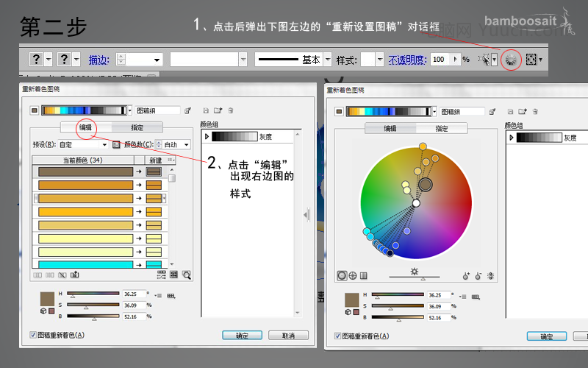Open fill swatch dropdown arrow in control bar
Screen dimensions: 588x368
click(x=49, y=60)
